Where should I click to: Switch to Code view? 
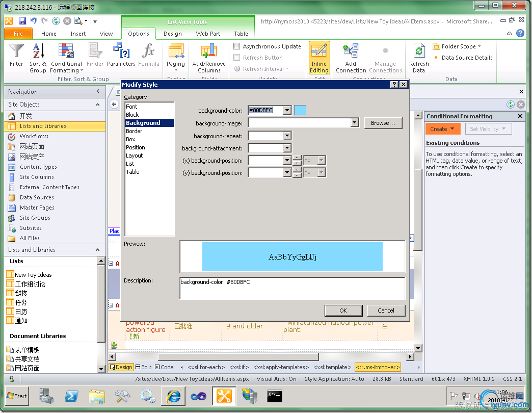click(x=164, y=367)
